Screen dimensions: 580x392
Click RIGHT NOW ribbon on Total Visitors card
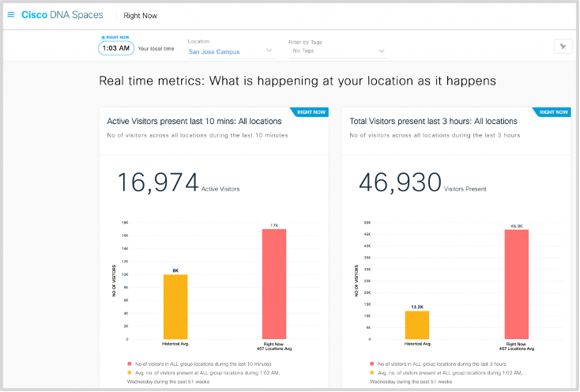tap(553, 112)
